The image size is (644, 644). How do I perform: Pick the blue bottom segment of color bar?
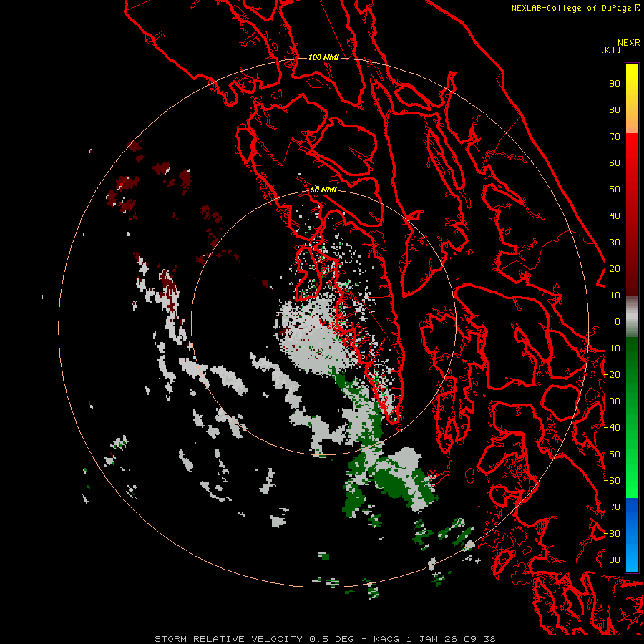(x=632, y=535)
